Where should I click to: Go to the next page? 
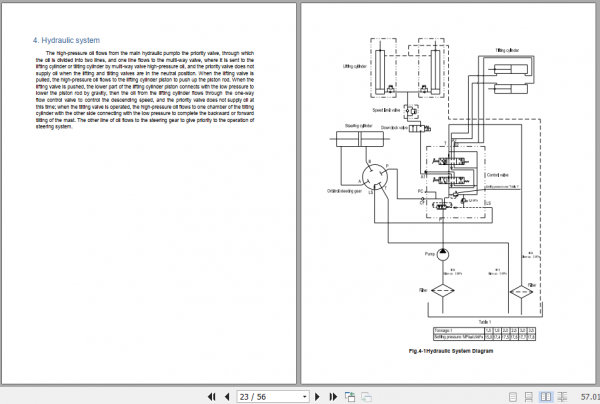point(317,397)
